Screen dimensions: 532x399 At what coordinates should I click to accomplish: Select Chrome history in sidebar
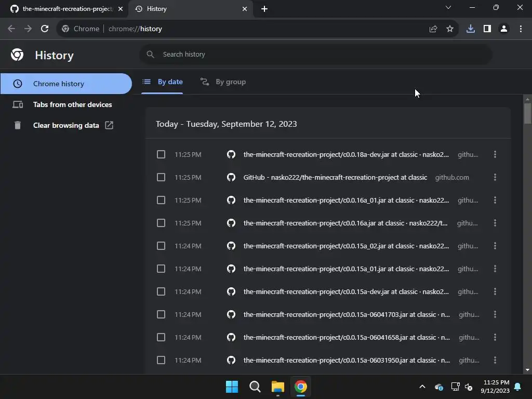click(x=66, y=84)
